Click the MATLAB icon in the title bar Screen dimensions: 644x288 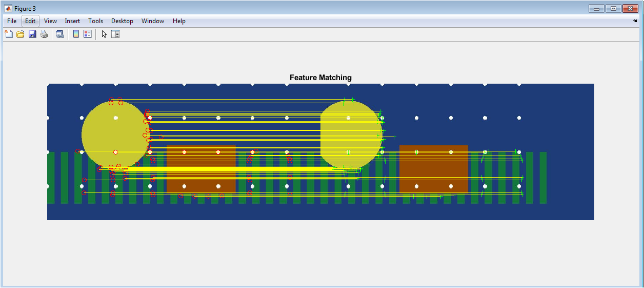[8, 9]
